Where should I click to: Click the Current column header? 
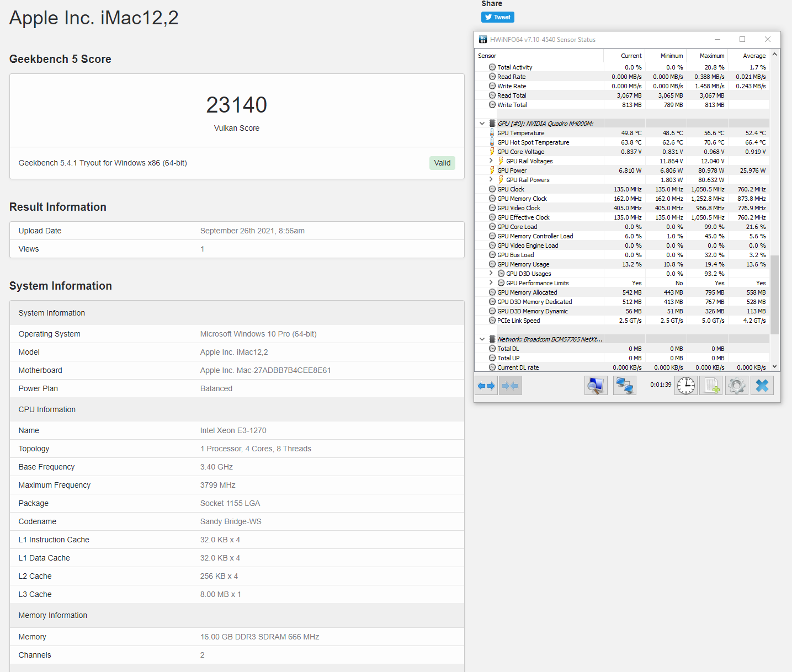(625, 56)
